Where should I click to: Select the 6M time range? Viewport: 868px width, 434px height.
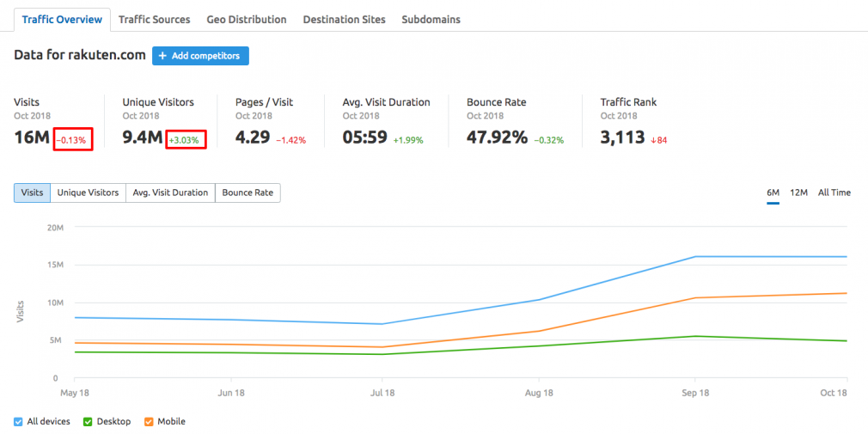pos(773,193)
